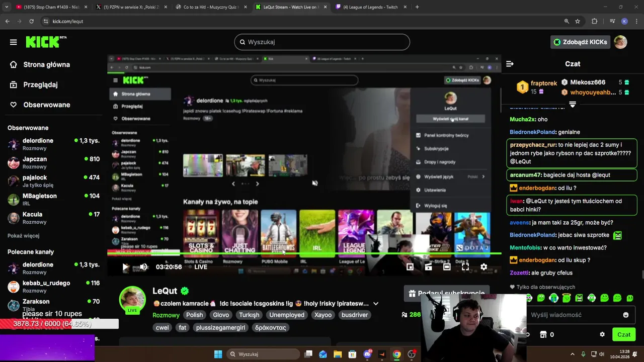This screenshot has height=362, width=644.
Task: Click the browser zoom magnifier icon
Action: 567,21
